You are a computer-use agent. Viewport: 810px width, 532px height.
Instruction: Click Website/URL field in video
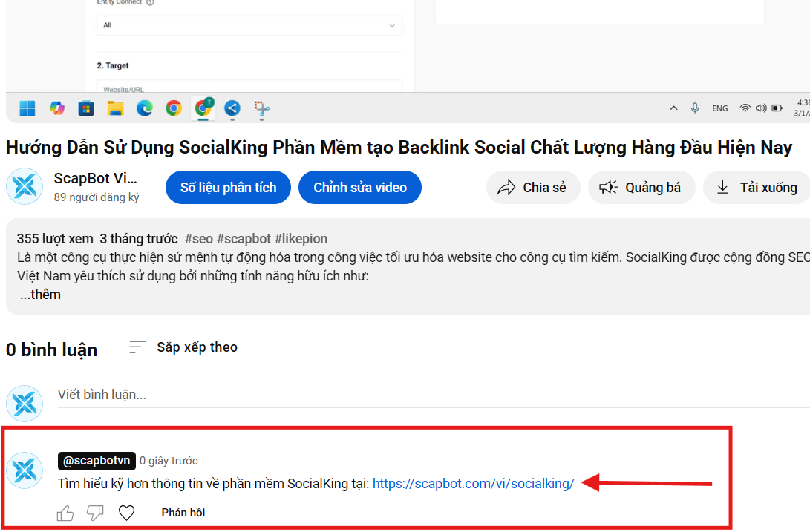point(249,87)
